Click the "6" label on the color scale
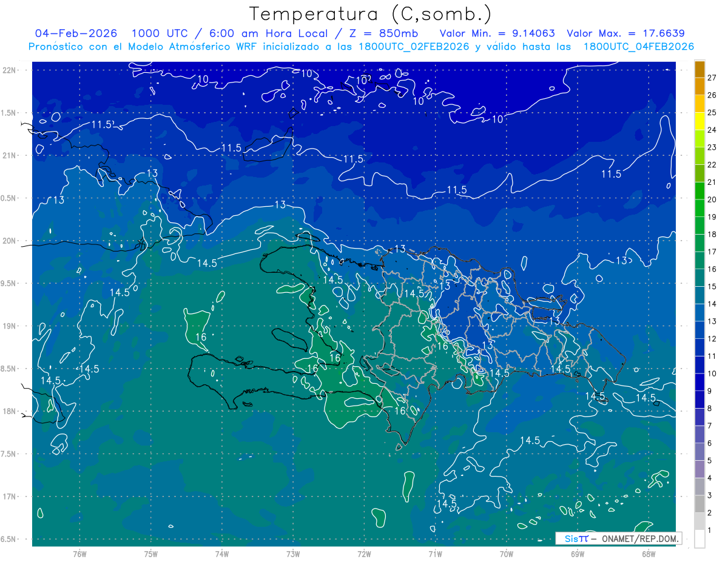The width and height of the screenshot is (728, 562). click(x=709, y=443)
